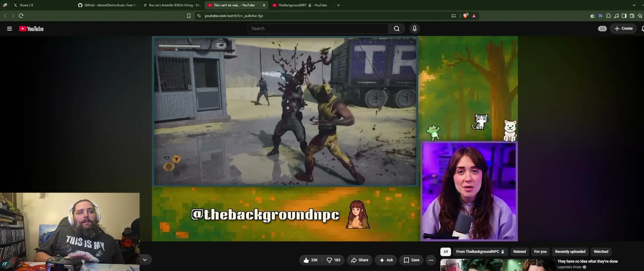The height and width of the screenshot is (271, 644).
Task: Go back with the browser back arrow
Action: pyautogui.click(x=5, y=16)
